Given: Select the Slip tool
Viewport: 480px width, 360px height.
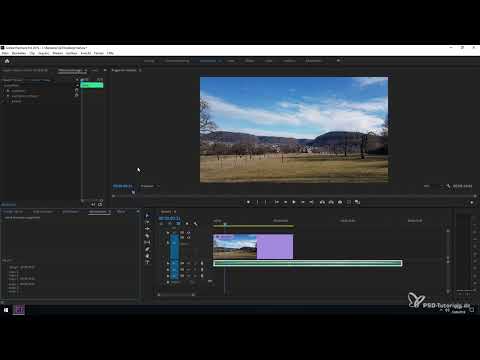Looking at the screenshot, I should pyautogui.click(x=147, y=242).
